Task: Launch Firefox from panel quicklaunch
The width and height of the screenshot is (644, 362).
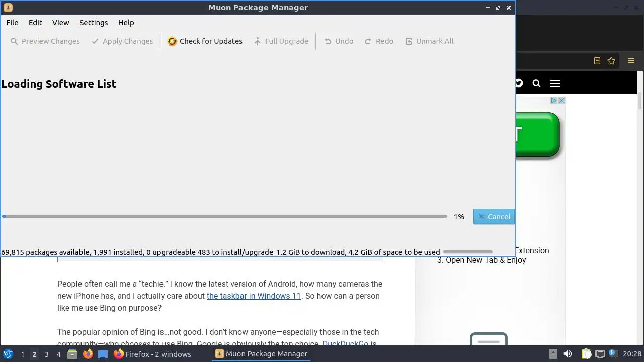Action: [88, 354]
